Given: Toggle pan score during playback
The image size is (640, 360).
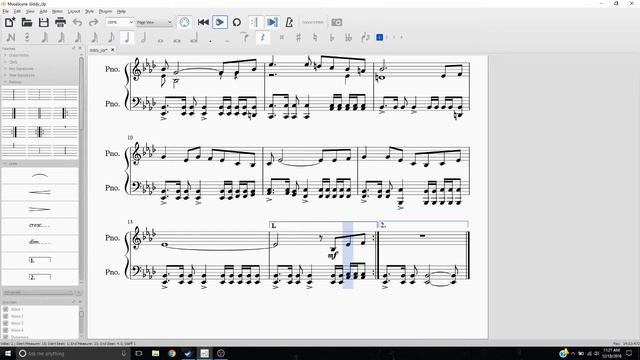Looking at the screenshot, I should click(x=272, y=22).
